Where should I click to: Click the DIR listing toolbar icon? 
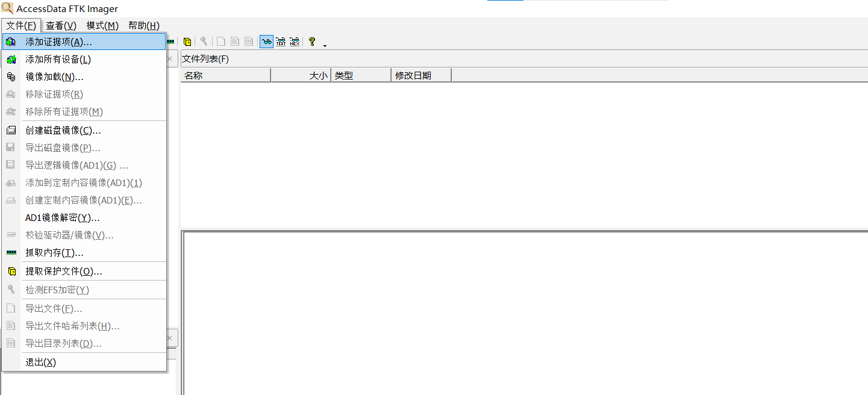[249, 42]
